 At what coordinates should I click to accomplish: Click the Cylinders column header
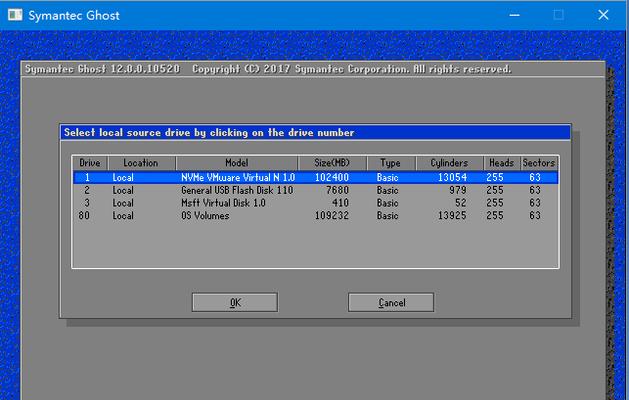point(449,163)
